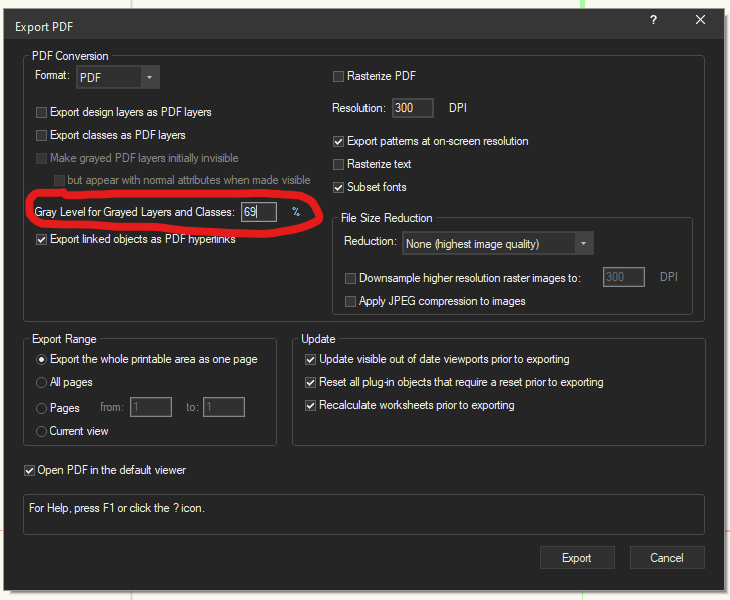Toggle Rasterize PDF checkbox
Image resolution: width=730 pixels, height=600 pixels.
[339, 76]
